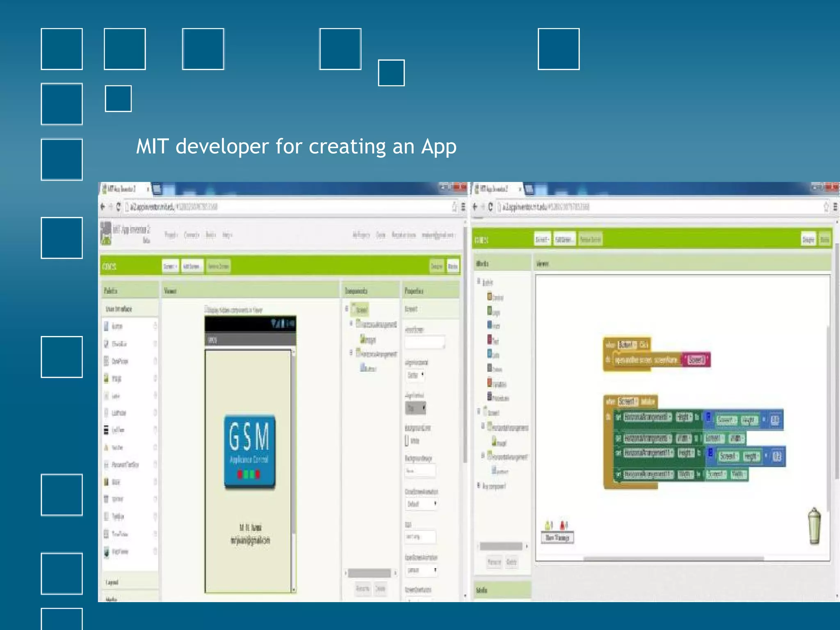840x630 pixels.
Task: Pick the Button component in Palette
Action: [117, 326]
